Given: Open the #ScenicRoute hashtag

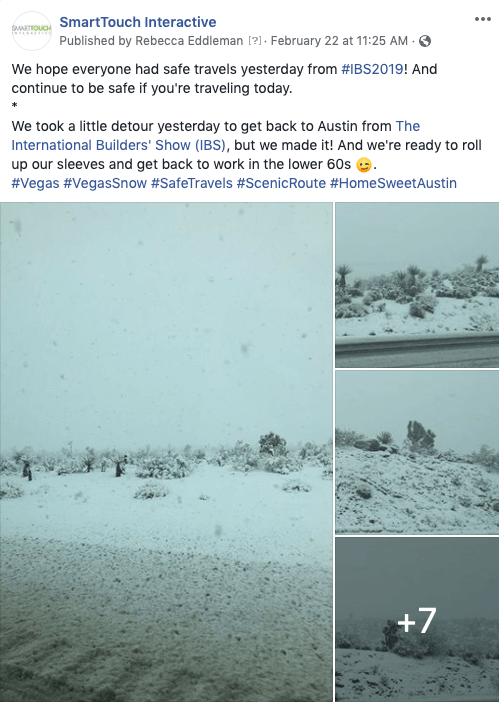Looking at the screenshot, I should (x=281, y=183).
